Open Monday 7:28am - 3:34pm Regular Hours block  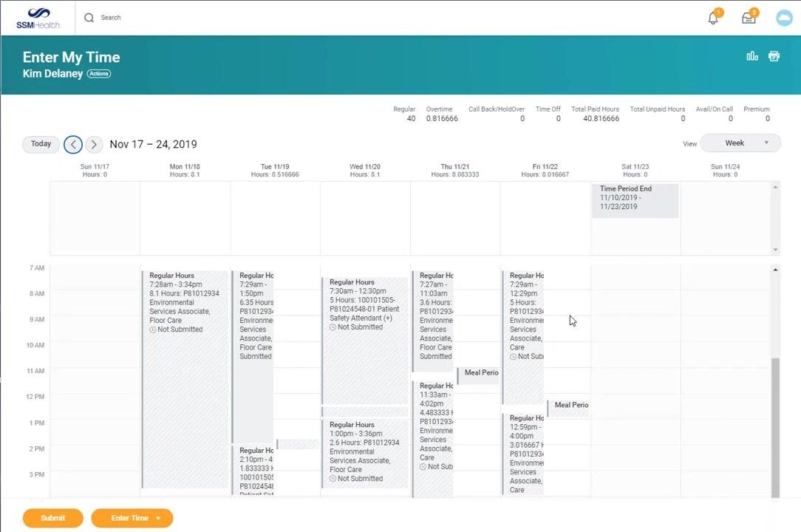click(185, 379)
